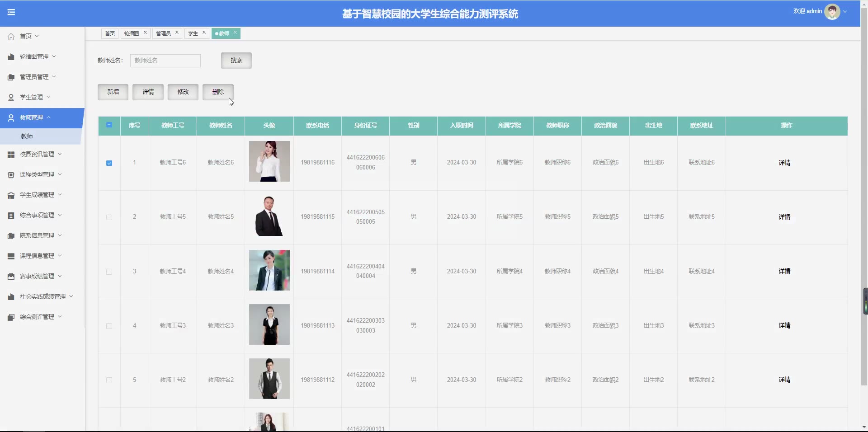
Task: Toggle the select-all checkbox in table header
Action: 109,125
